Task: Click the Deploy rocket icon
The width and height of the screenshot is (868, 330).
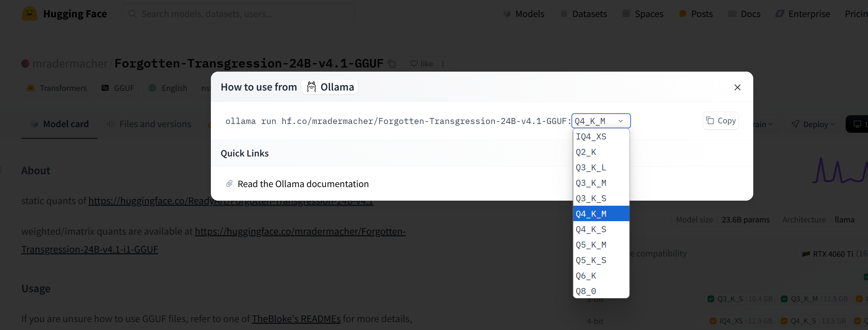Action: (x=795, y=124)
